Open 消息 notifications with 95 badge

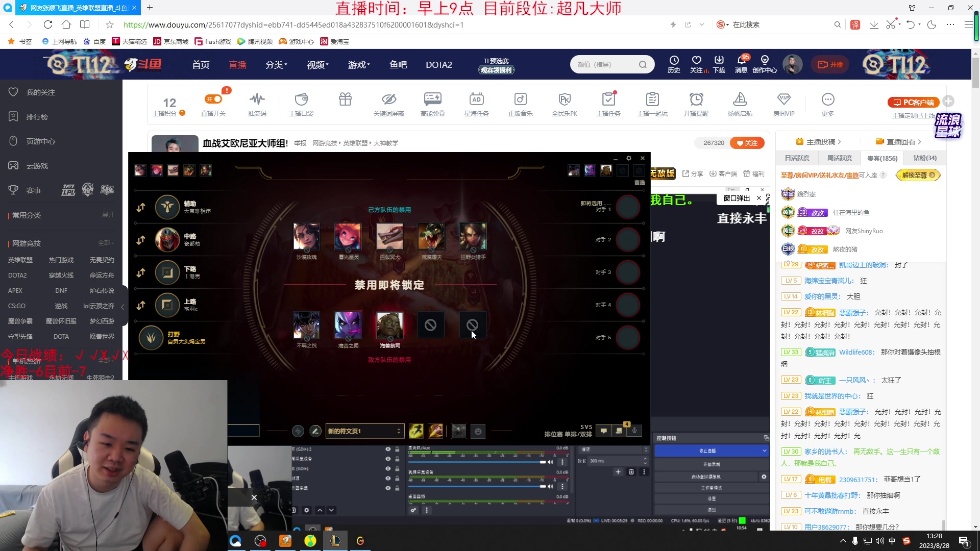[x=741, y=64]
